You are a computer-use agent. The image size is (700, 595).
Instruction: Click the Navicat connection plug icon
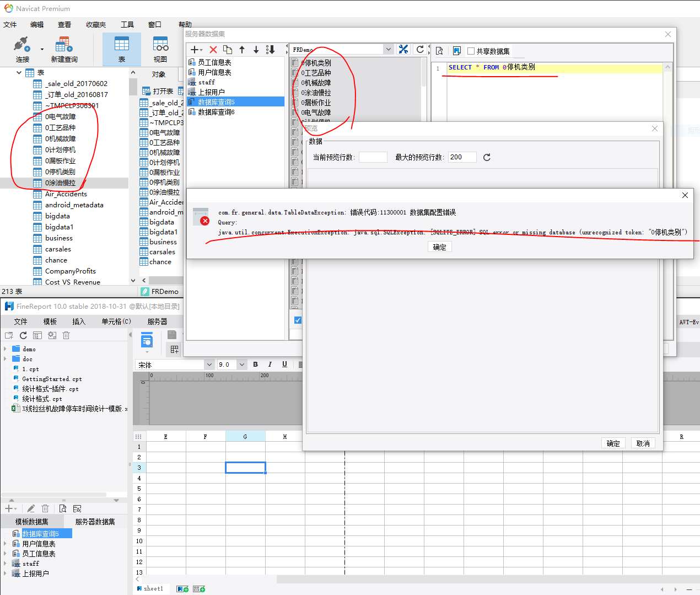22,45
